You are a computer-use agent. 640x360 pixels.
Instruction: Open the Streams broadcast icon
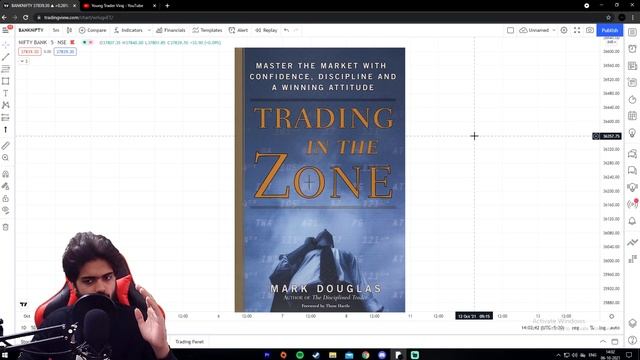pos(632,204)
